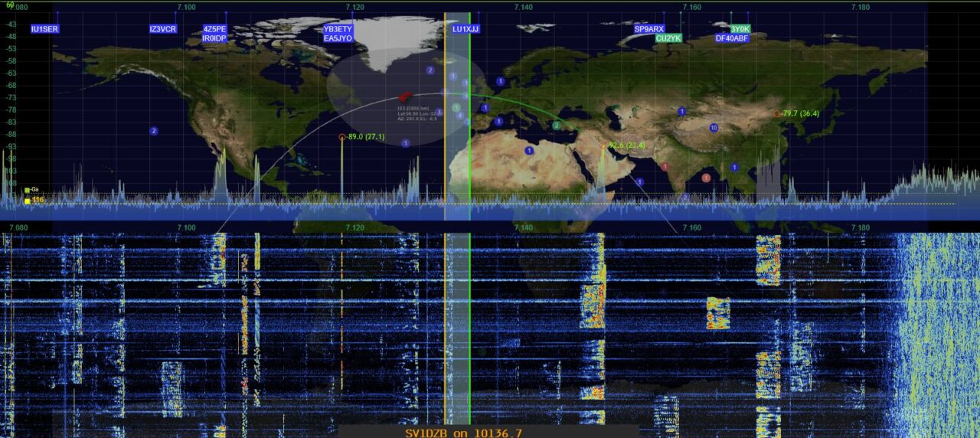Viewport: 980px width, 438px height.
Task: Click the spot marker 2 in the Pacific
Action: (154, 131)
